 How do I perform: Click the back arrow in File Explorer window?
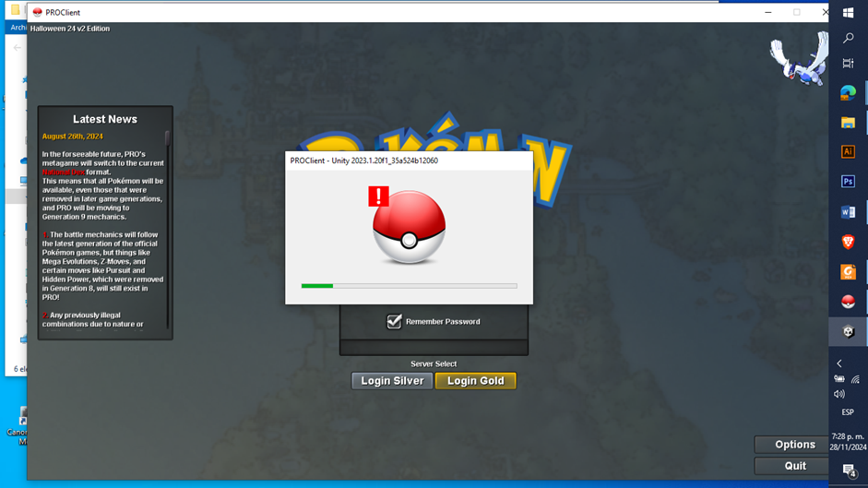(18, 48)
